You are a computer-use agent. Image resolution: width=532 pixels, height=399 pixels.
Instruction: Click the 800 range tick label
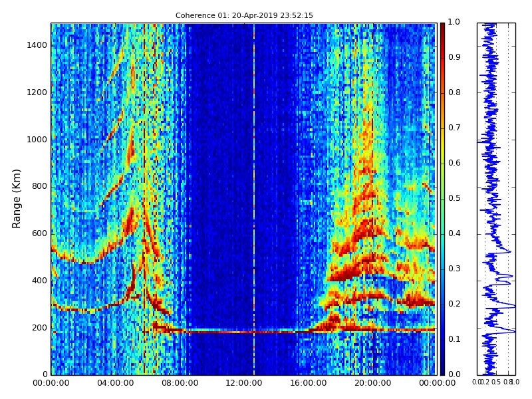[x=39, y=187]
